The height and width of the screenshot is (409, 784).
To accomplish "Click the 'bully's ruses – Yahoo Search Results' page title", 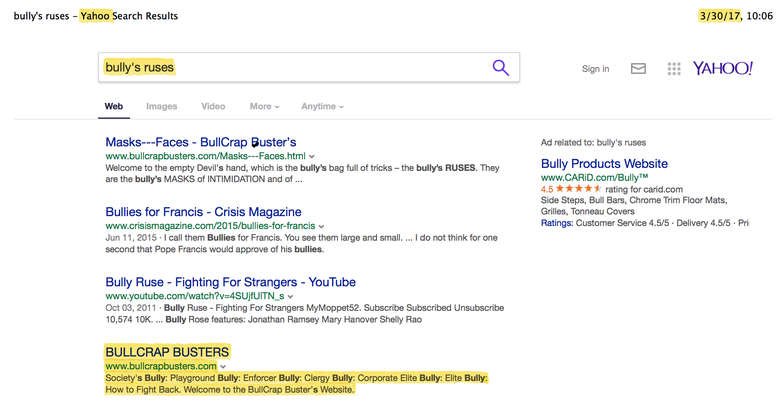I will tap(96, 16).
